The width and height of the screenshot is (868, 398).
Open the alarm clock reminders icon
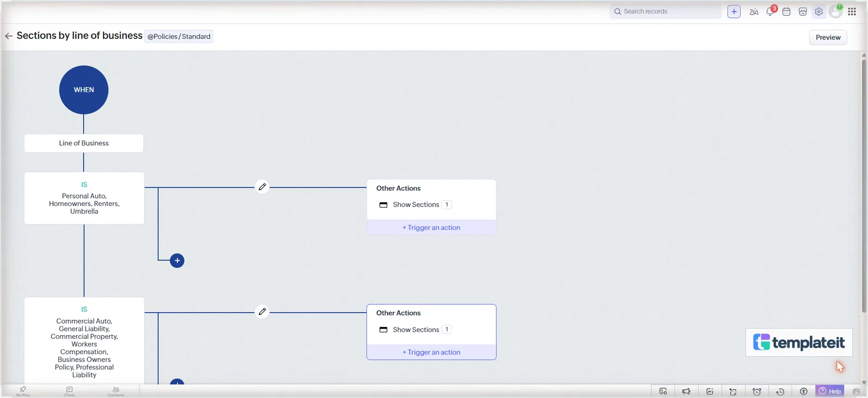click(757, 391)
